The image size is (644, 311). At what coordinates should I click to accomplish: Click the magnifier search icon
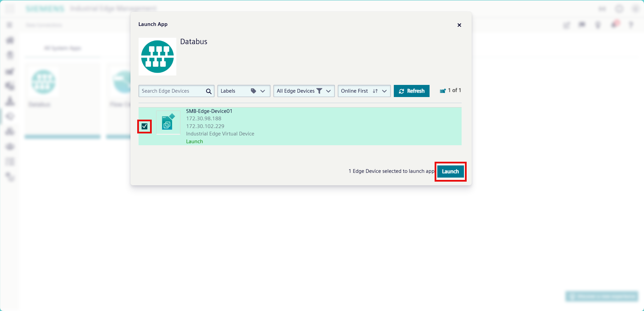point(209,91)
